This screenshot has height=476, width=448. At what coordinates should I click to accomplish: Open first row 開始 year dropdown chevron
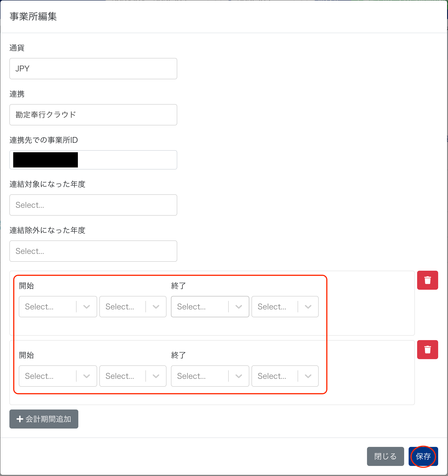point(86,307)
